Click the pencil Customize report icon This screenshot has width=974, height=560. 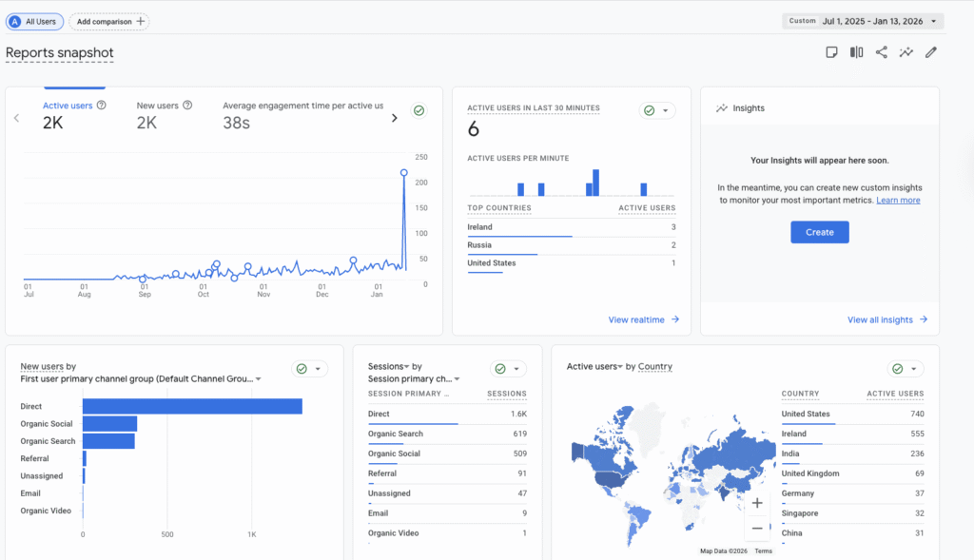(931, 52)
